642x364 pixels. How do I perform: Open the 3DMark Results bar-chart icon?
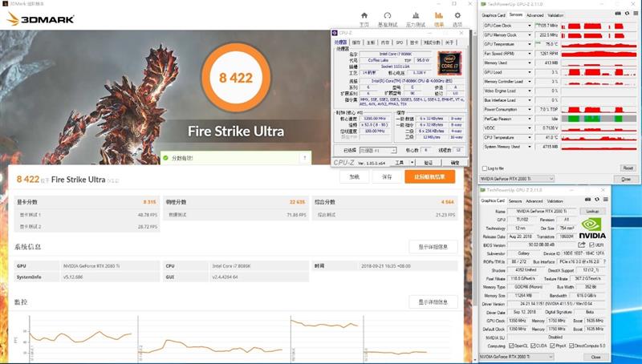pos(438,15)
